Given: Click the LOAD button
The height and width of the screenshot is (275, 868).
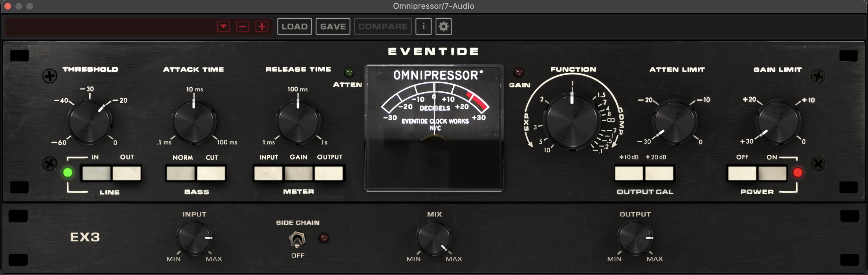Looking at the screenshot, I should coord(295,27).
